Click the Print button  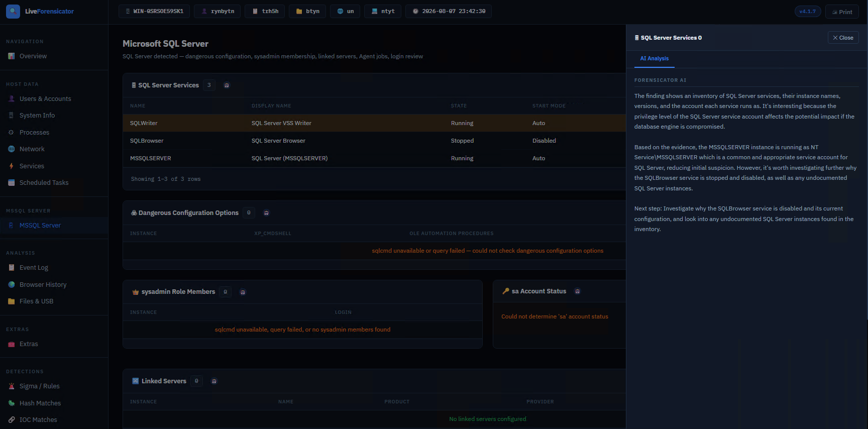point(842,12)
